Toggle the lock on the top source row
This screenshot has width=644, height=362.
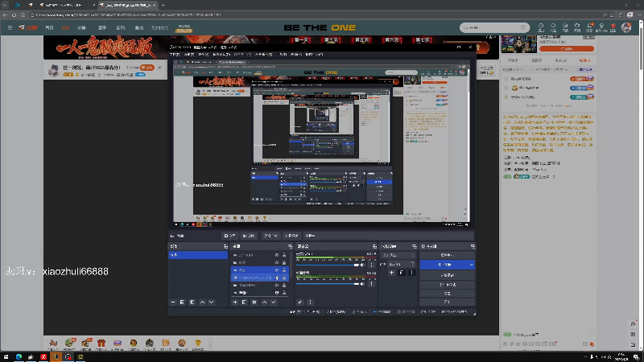click(x=284, y=255)
